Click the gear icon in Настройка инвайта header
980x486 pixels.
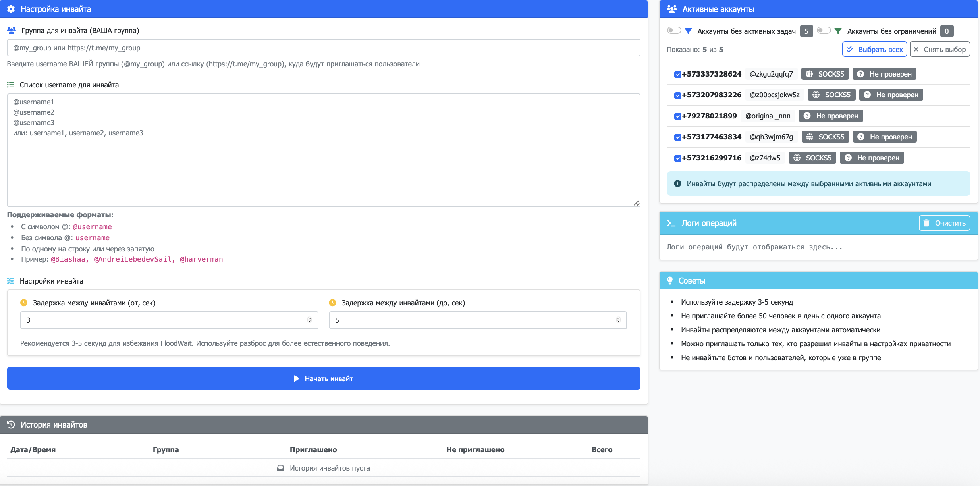point(11,9)
